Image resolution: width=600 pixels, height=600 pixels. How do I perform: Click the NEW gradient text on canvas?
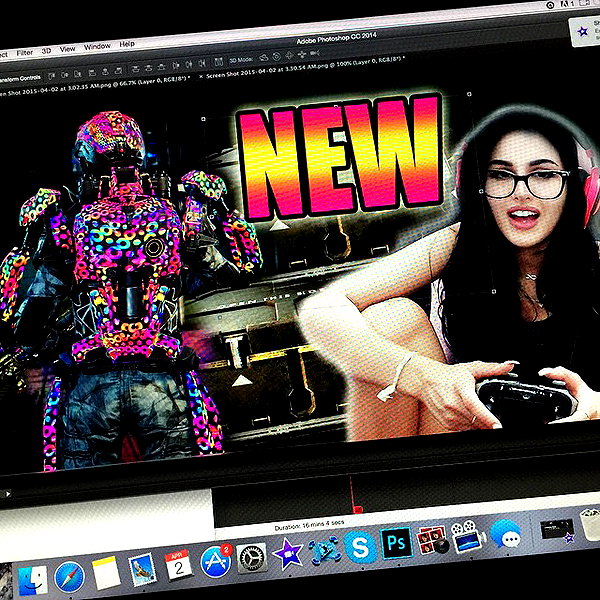[340, 157]
